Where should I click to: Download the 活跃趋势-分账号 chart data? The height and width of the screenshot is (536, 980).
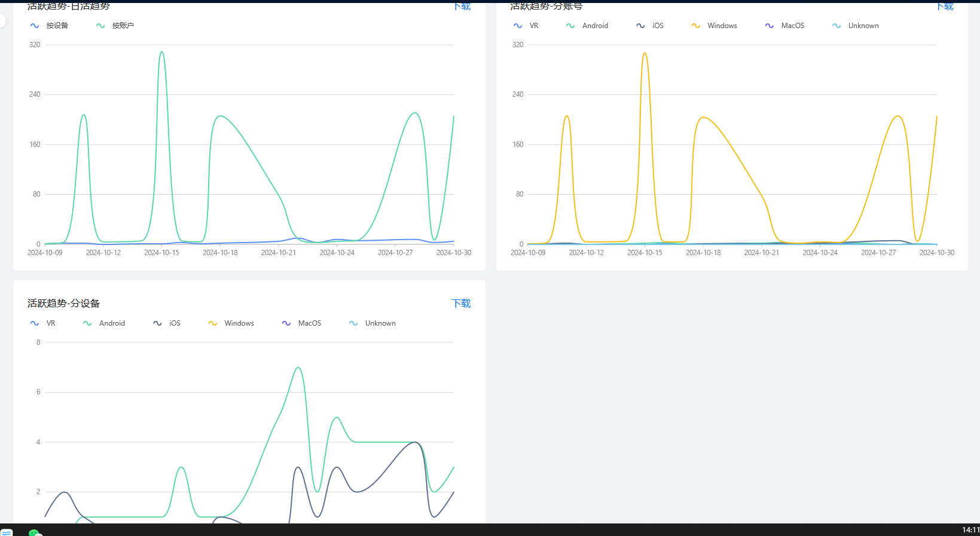coord(945,7)
